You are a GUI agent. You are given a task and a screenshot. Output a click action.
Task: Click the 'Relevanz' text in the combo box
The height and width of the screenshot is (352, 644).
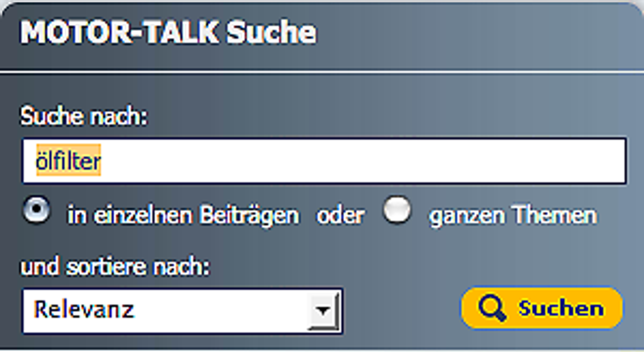tap(84, 309)
